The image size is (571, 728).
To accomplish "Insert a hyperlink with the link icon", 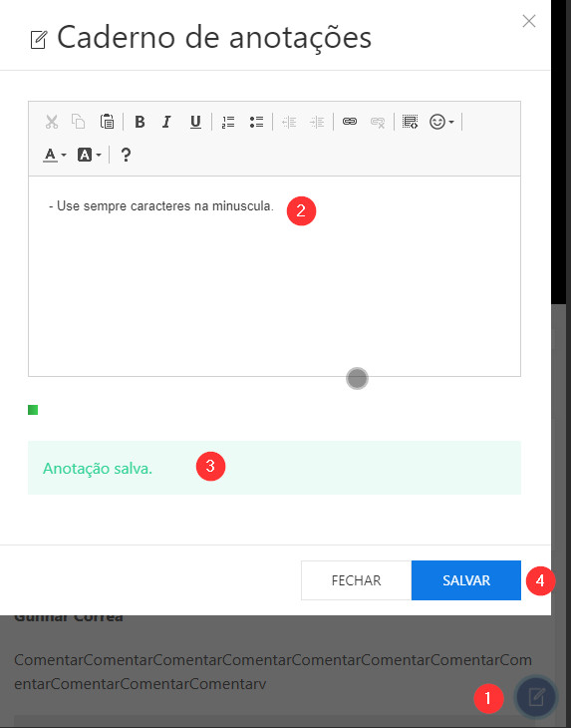I will pos(350,122).
